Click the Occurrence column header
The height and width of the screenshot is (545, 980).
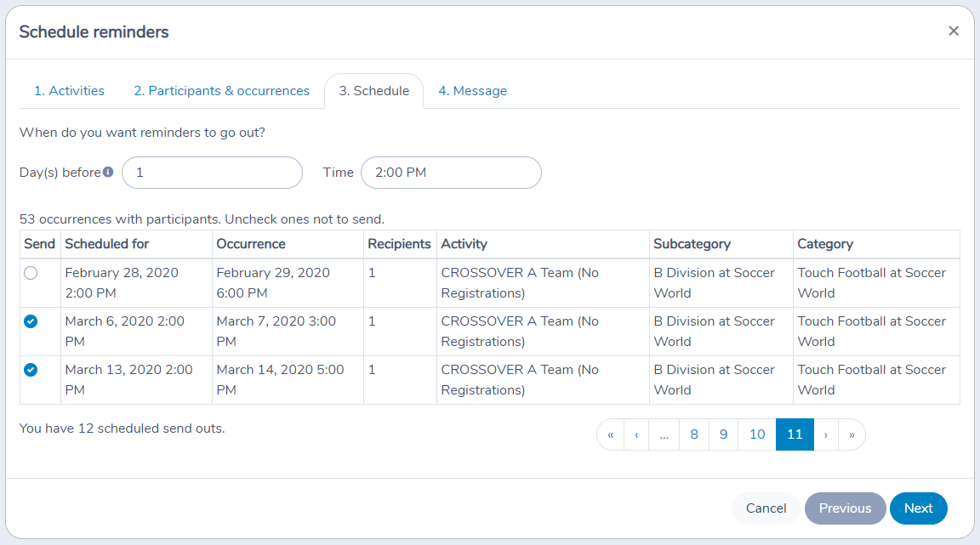tap(288, 244)
